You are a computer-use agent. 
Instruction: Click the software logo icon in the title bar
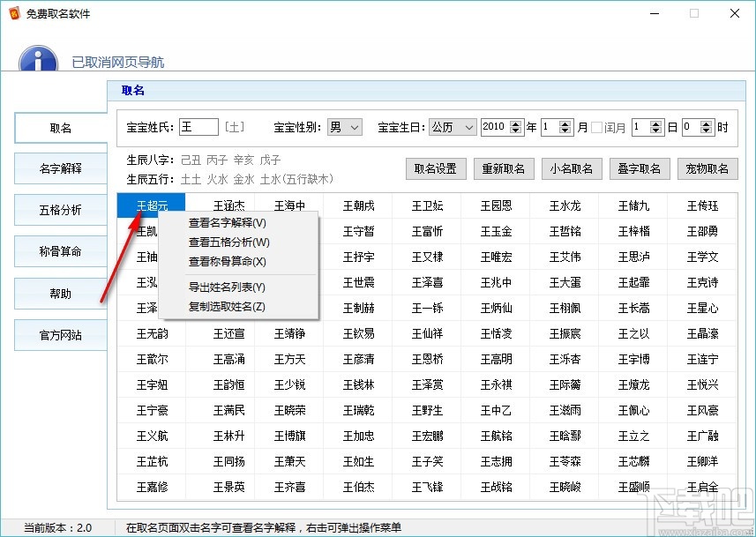[x=12, y=12]
